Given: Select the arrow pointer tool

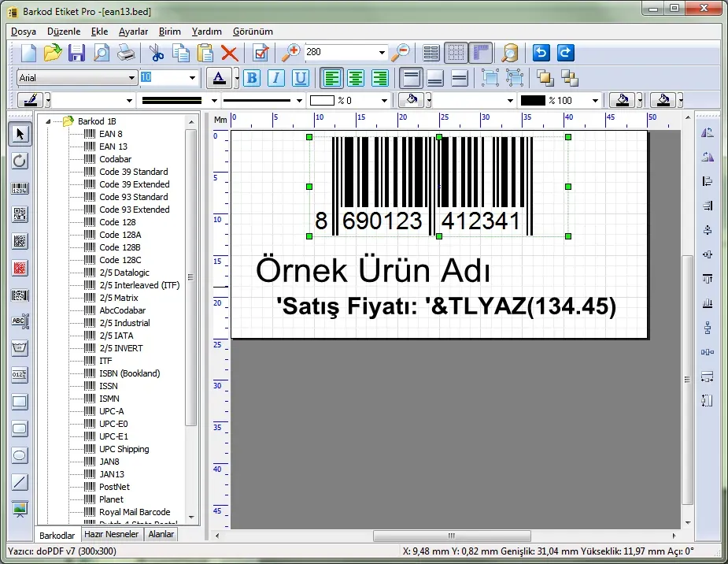Looking at the screenshot, I should (x=20, y=134).
